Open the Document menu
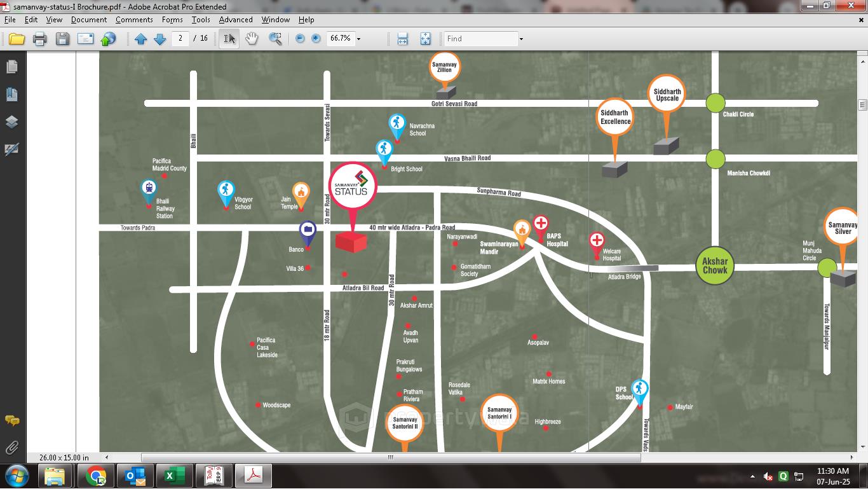 (x=89, y=20)
